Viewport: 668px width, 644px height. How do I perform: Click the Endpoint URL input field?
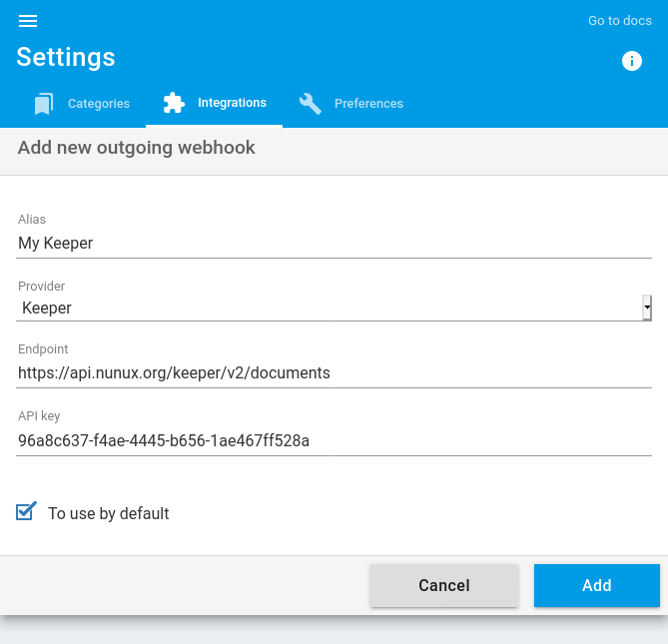point(334,373)
